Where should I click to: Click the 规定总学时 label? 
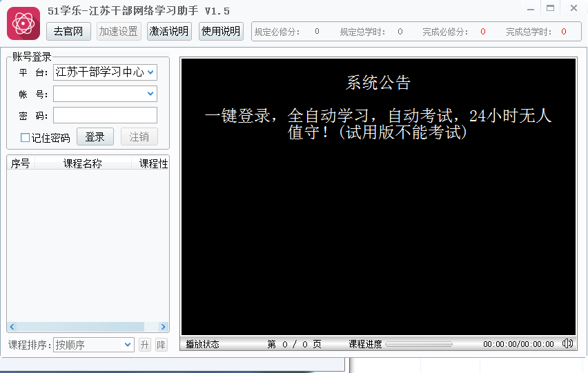pos(362,32)
